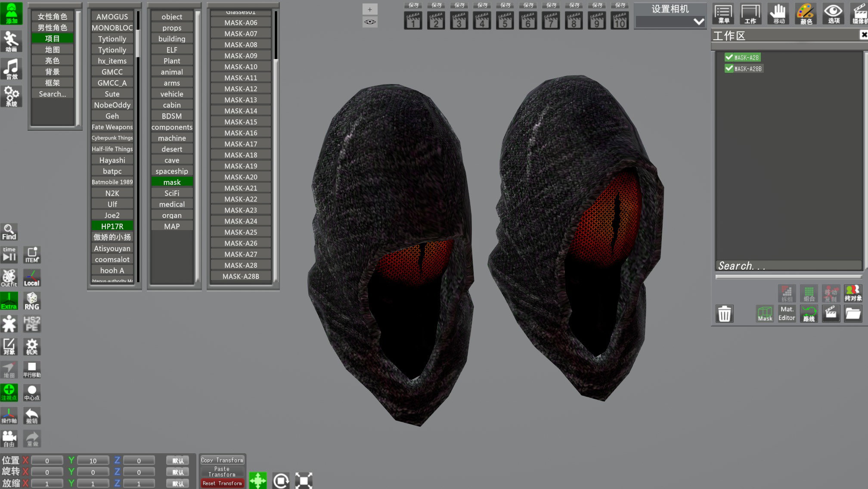Open the HS2 PE tool

click(x=32, y=324)
